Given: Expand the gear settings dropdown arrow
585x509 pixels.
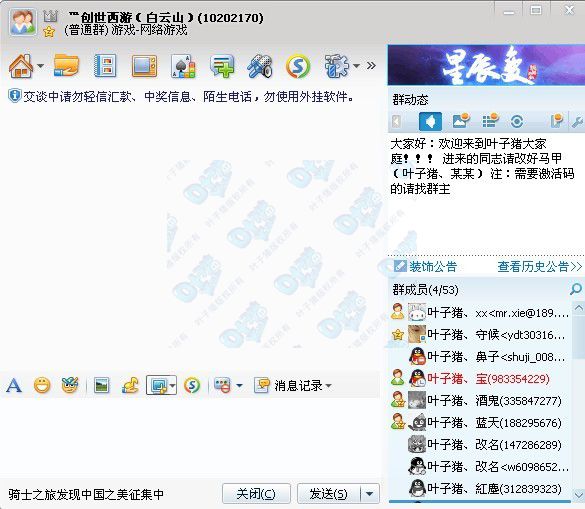Looking at the screenshot, I should point(356,66).
